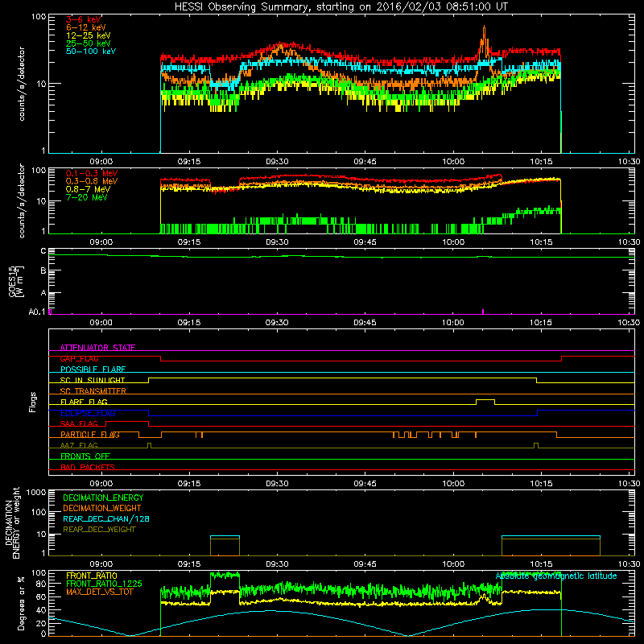Screen dimensions: 644x644
Task: Click the 09:30 tick label under flags panel
Action: pyautogui.click(x=277, y=484)
